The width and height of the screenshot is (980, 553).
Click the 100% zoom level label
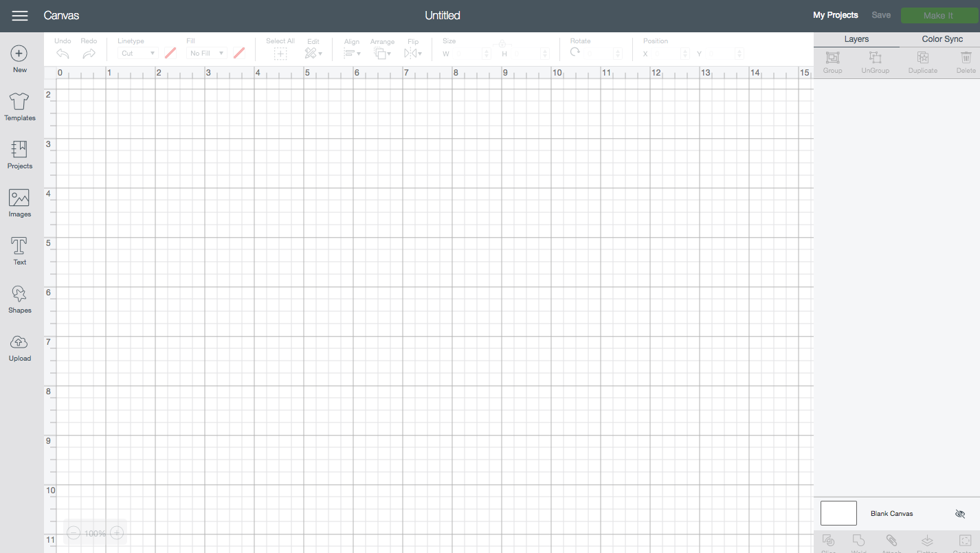[x=95, y=534]
